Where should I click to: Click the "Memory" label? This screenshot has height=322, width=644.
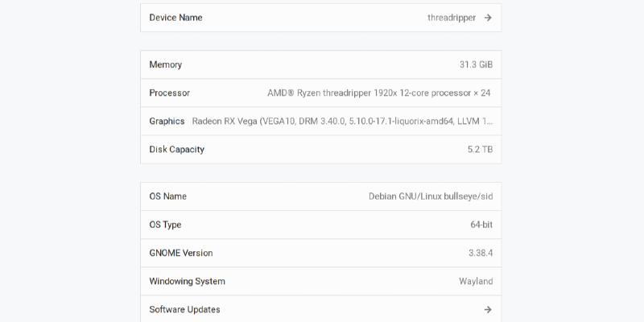pyautogui.click(x=166, y=64)
